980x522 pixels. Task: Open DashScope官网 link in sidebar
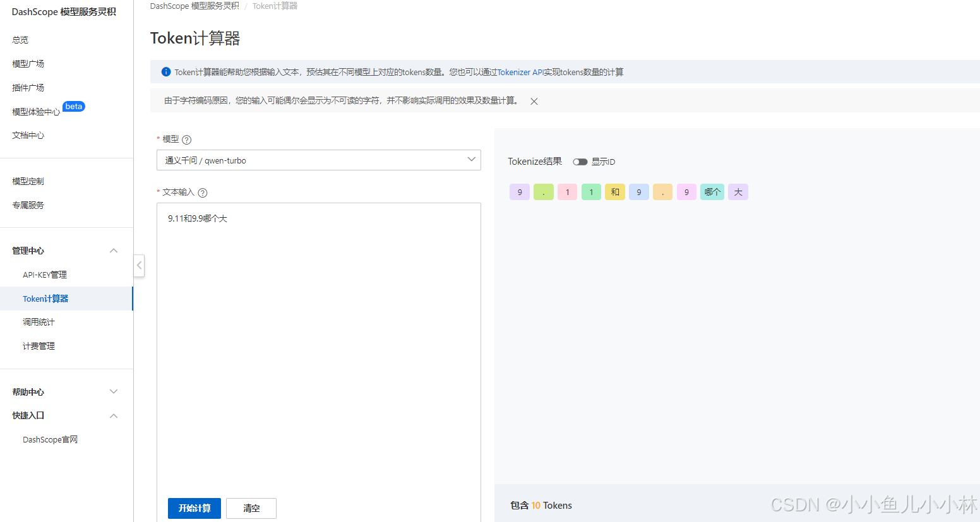tap(51, 439)
